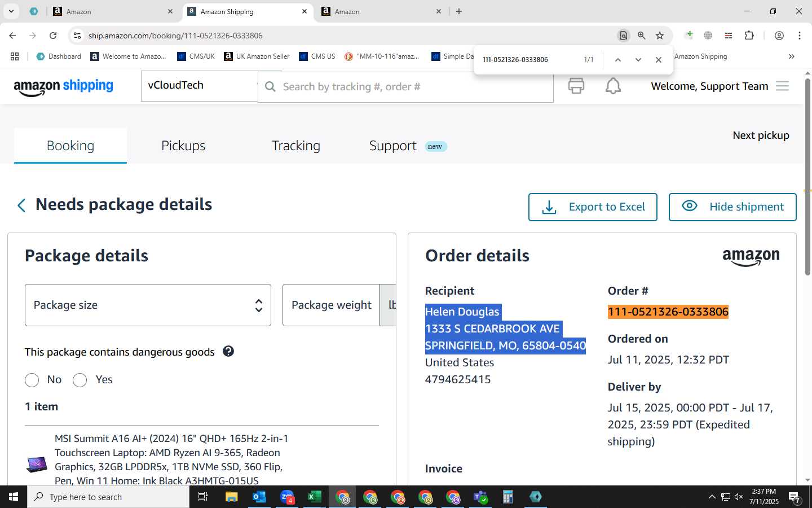Bookmark this page with the star icon

click(x=660, y=36)
